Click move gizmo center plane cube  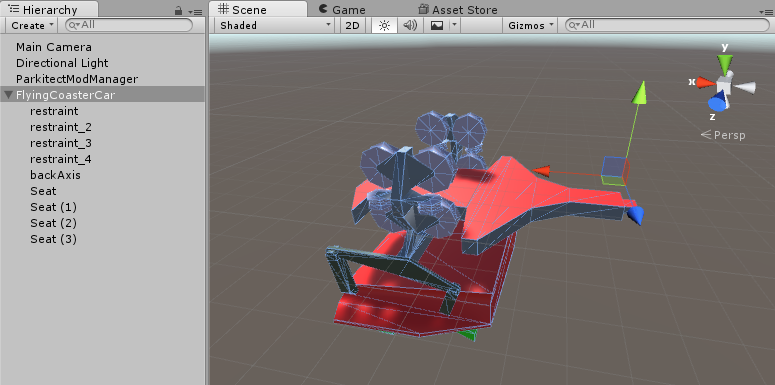coord(615,171)
